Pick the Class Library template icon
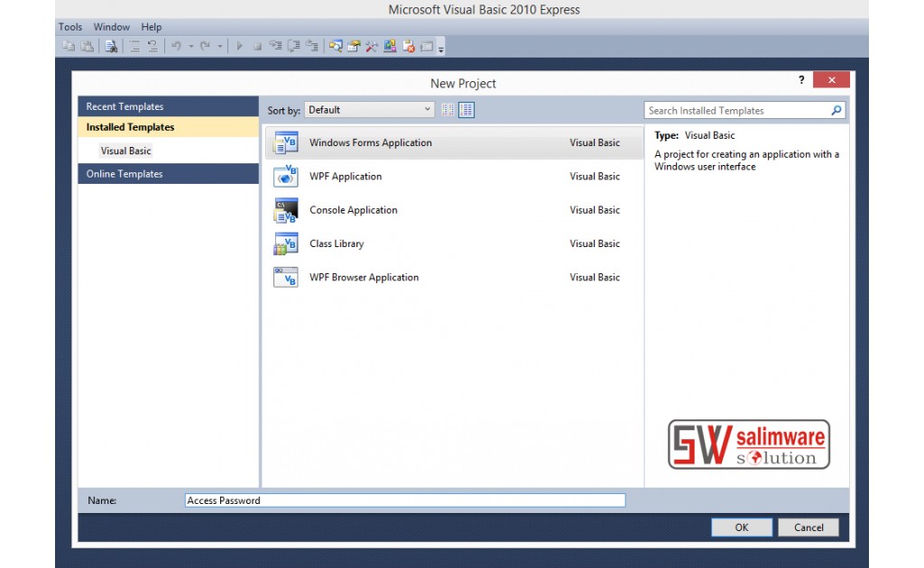Screen dimensions: 924x568 [285, 243]
